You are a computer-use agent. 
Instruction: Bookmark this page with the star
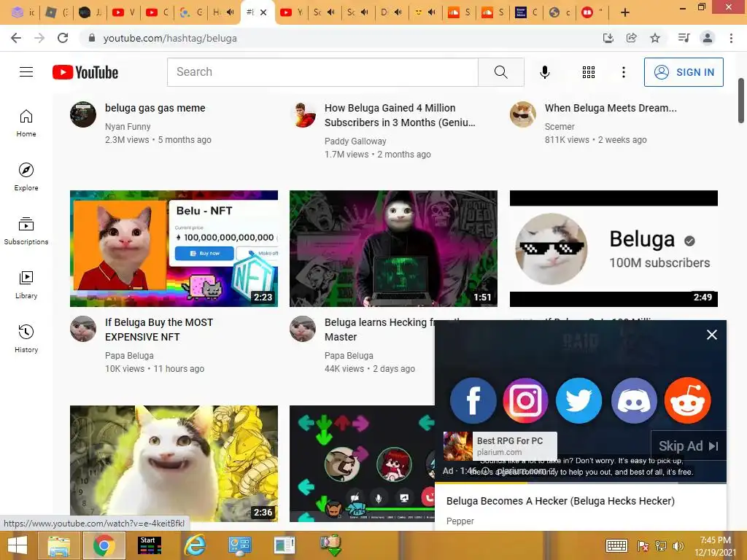click(655, 38)
